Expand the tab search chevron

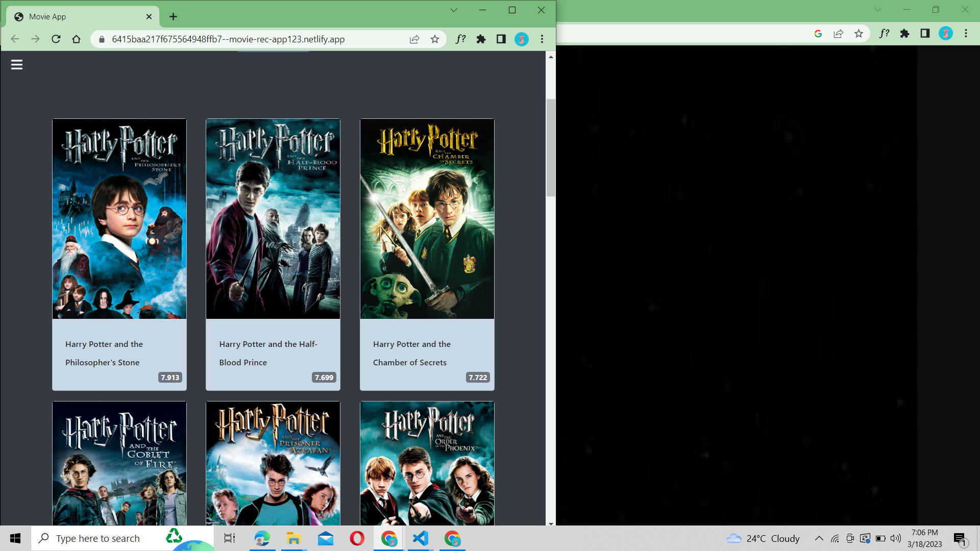(x=453, y=10)
